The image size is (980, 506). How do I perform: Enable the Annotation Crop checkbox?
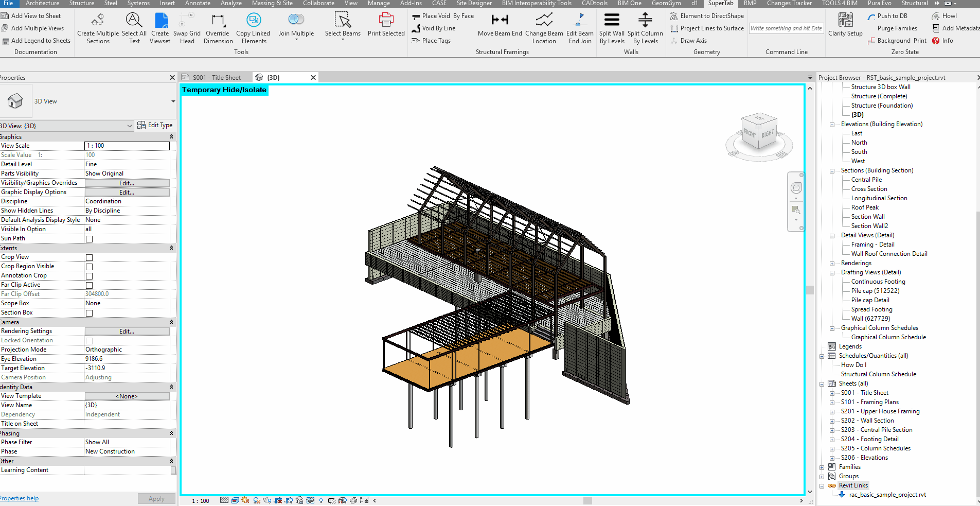point(89,276)
